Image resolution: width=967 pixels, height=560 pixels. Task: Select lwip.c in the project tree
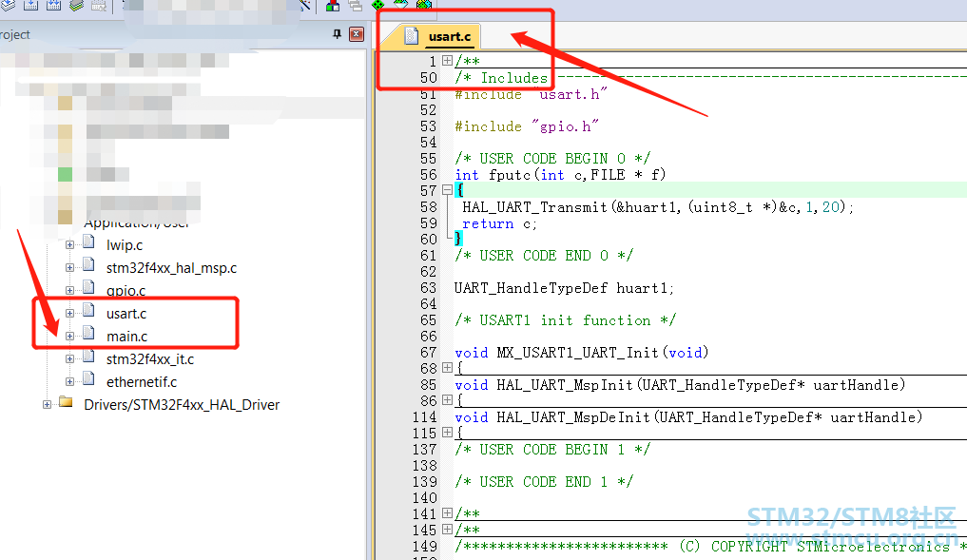tap(124, 245)
